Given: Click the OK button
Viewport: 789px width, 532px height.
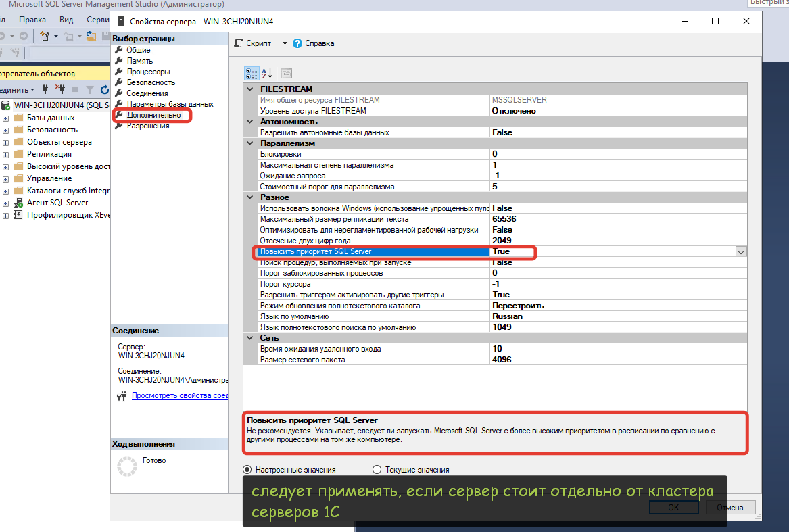Looking at the screenshot, I should coord(673,508).
